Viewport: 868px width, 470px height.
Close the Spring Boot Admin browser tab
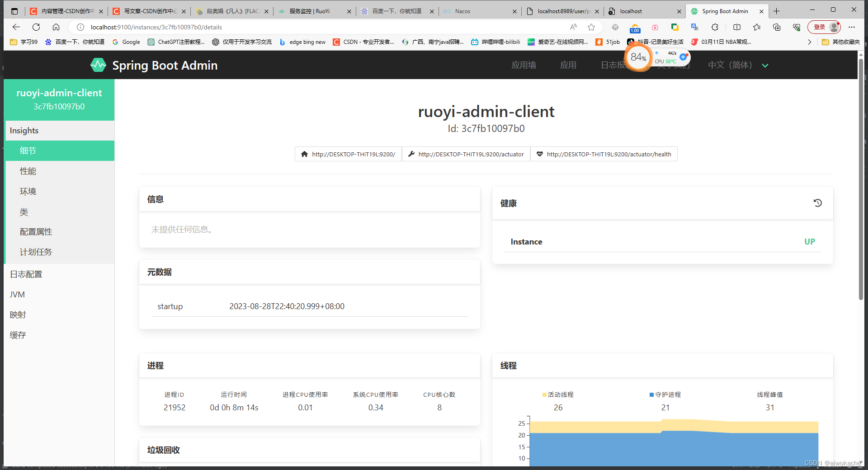click(762, 11)
